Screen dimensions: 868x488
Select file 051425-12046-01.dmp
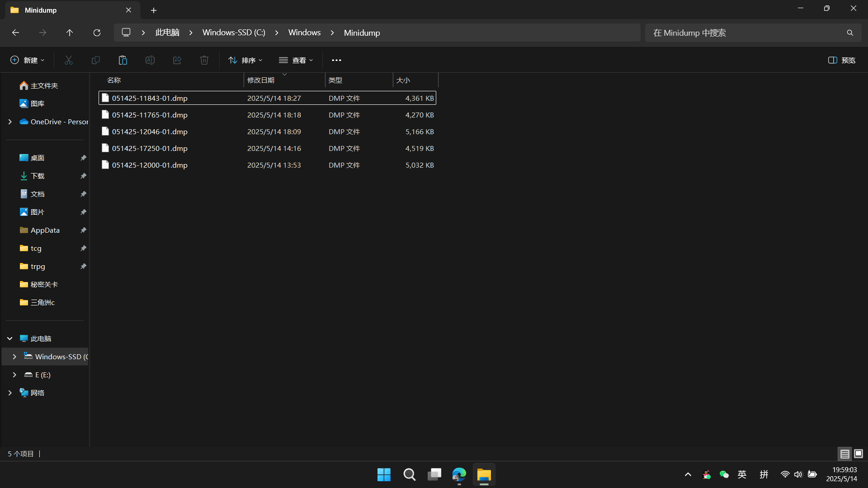click(x=150, y=131)
